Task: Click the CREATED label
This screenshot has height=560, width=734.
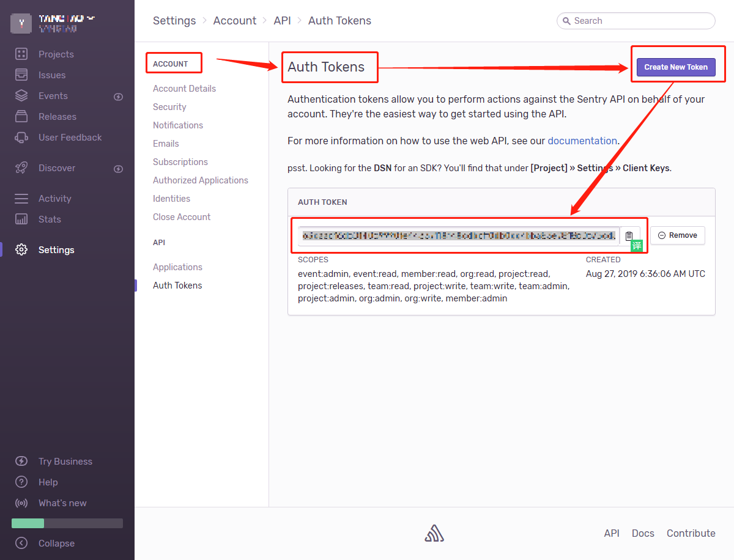Action: tap(603, 260)
